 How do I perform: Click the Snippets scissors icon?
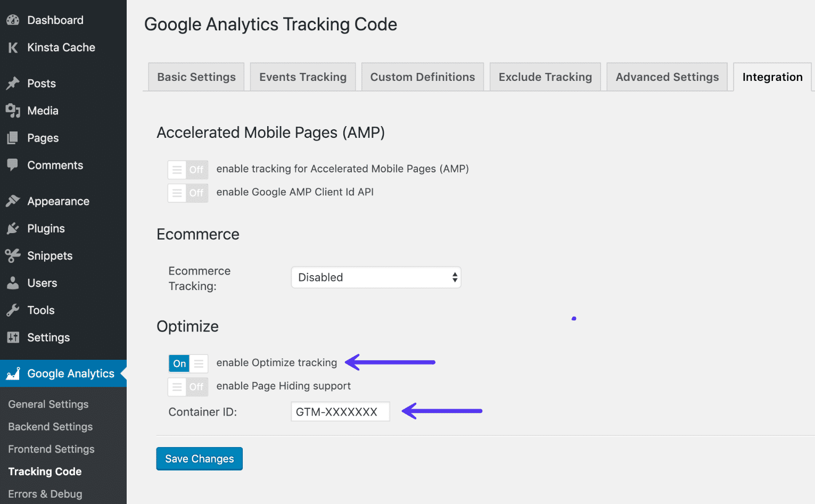click(x=13, y=255)
